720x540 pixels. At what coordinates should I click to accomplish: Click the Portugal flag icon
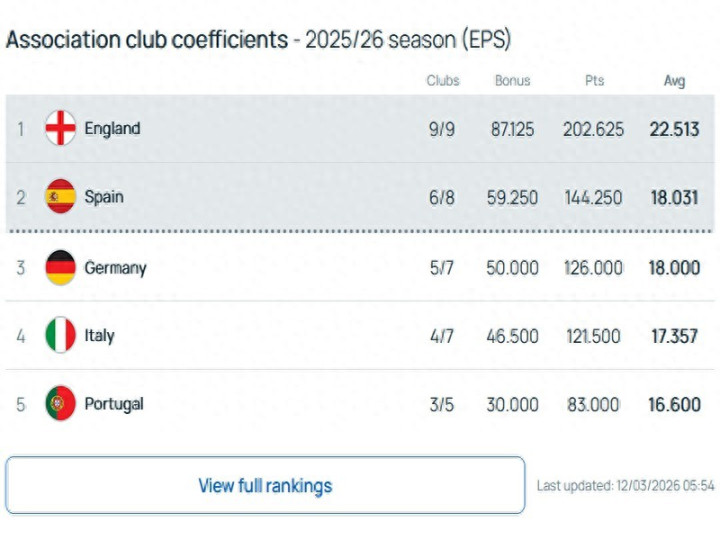point(61,404)
